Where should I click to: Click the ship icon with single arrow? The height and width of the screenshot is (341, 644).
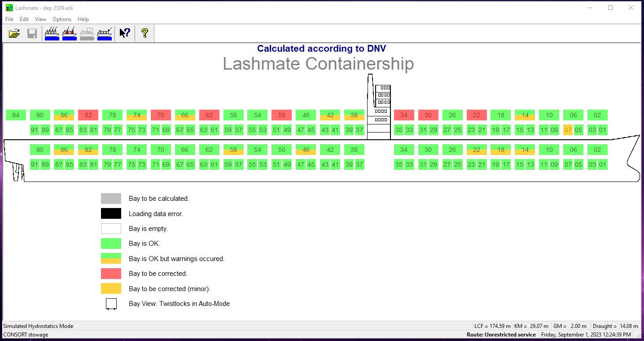[x=105, y=33]
